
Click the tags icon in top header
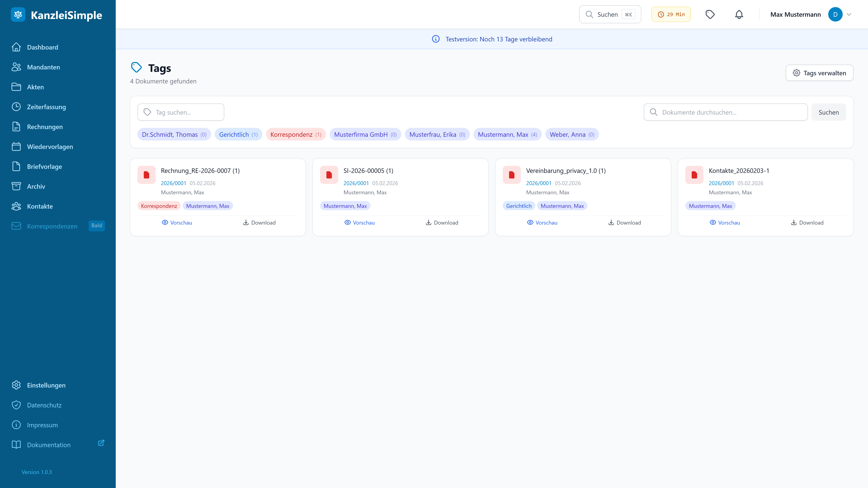click(x=710, y=14)
